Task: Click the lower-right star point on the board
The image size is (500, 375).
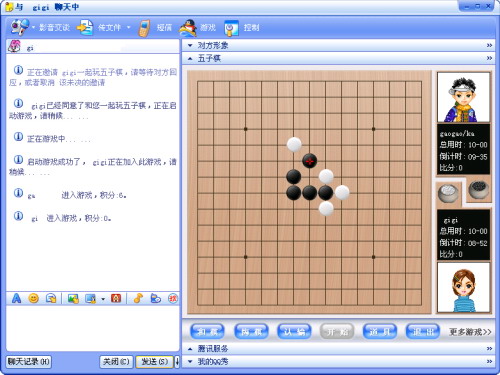Action: (x=374, y=257)
